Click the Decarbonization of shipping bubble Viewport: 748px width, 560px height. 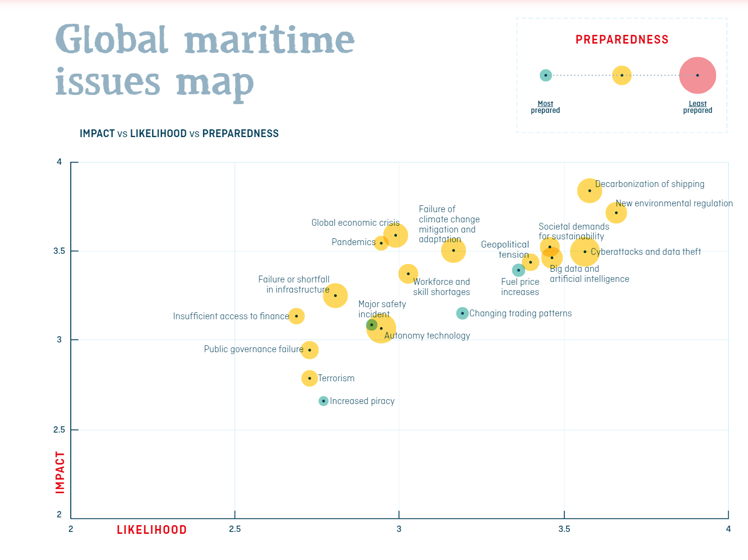[589, 191]
